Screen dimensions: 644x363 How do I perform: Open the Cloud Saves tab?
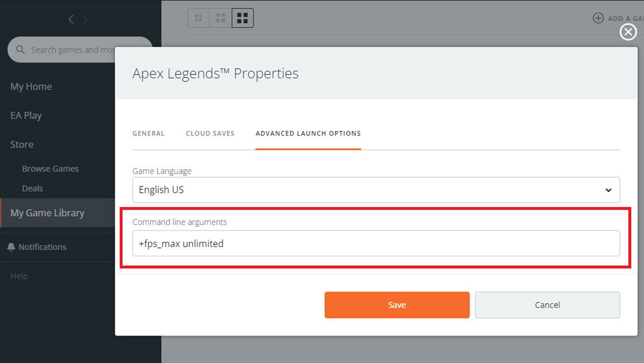click(210, 133)
